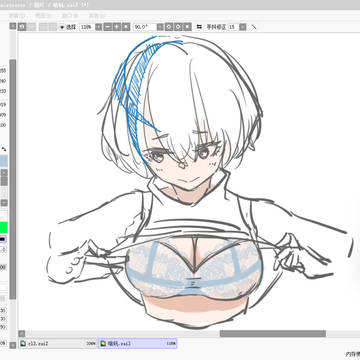
Task: Click the zoom out minus button
Action: pyautogui.click(x=108, y=27)
